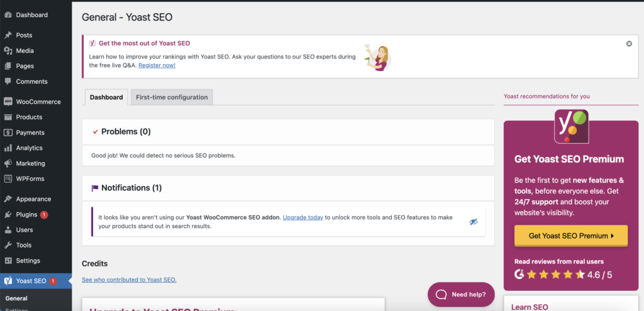
Task: Open Media via its sidebar icon
Action: coord(8,50)
